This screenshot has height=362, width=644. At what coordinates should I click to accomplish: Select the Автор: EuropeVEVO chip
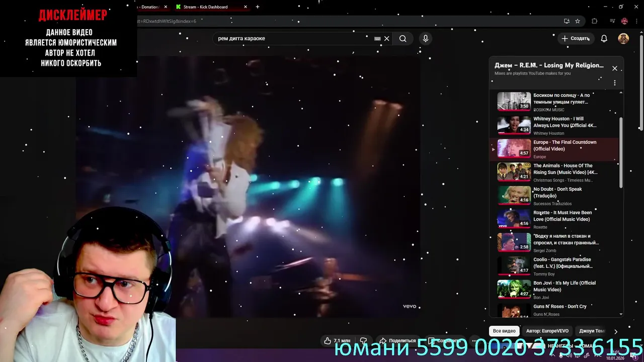coord(547,331)
